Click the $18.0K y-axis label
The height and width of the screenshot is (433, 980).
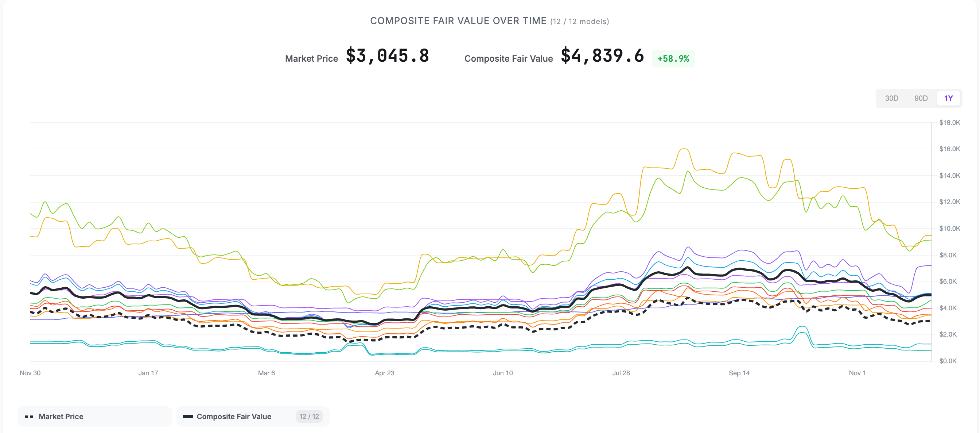tap(950, 122)
